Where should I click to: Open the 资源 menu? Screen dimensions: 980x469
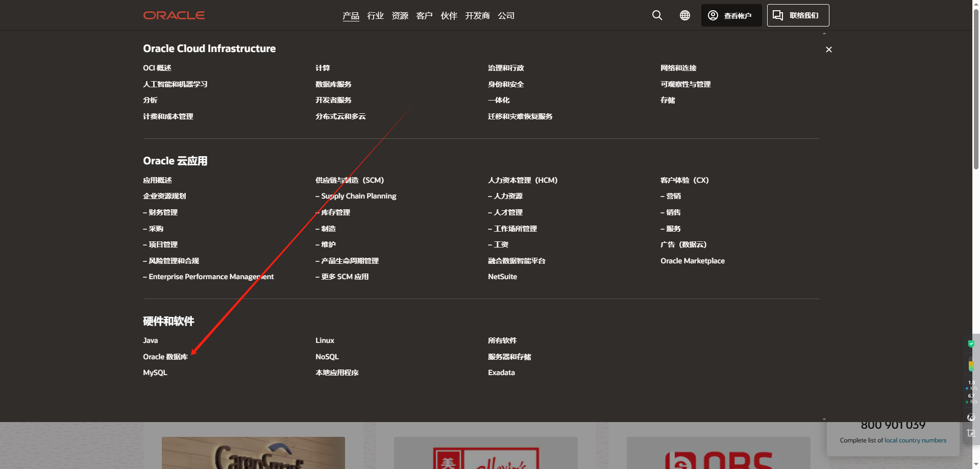pos(400,16)
